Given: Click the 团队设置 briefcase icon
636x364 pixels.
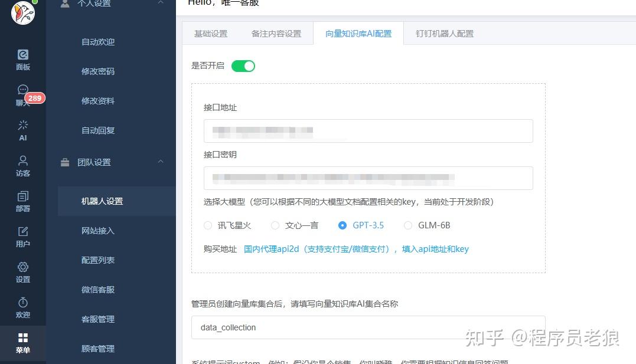Looking at the screenshot, I should click(65, 163).
